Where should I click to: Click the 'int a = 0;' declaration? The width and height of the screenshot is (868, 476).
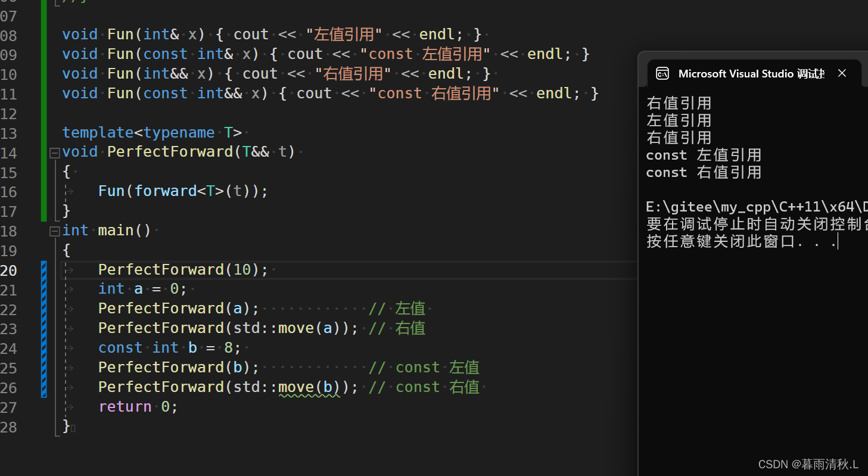coord(143,290)
